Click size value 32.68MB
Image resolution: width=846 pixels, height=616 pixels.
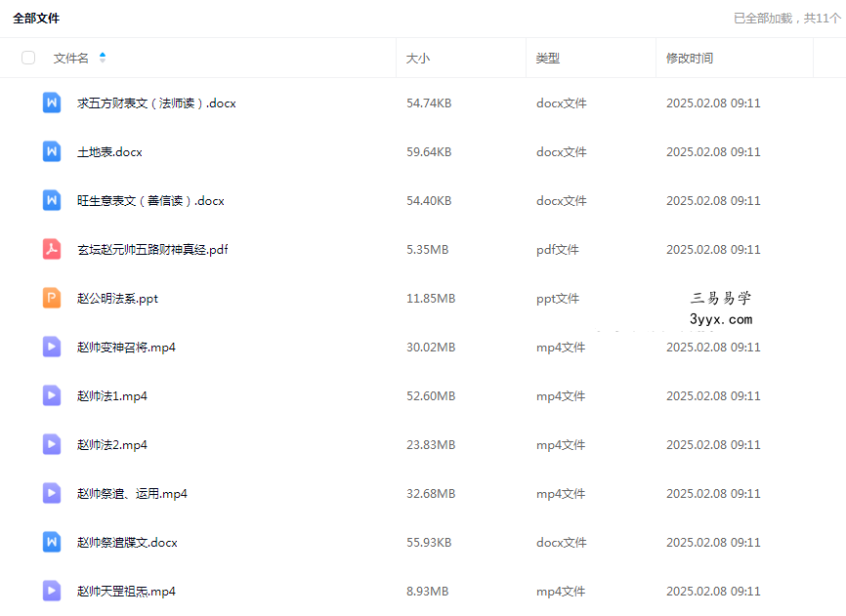pos(431,494)
